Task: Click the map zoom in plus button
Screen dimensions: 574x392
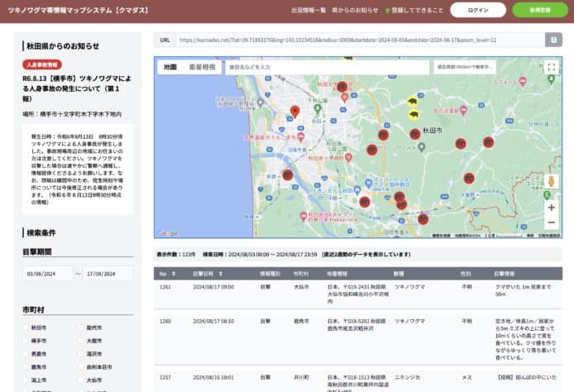Action: (x=551, y=208)
